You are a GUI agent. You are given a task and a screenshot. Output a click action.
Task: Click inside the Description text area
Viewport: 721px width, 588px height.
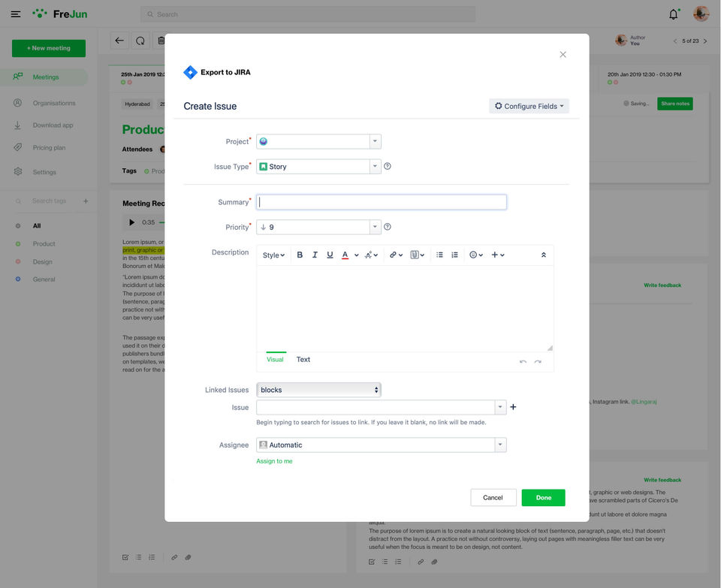[x=405, y=309]
